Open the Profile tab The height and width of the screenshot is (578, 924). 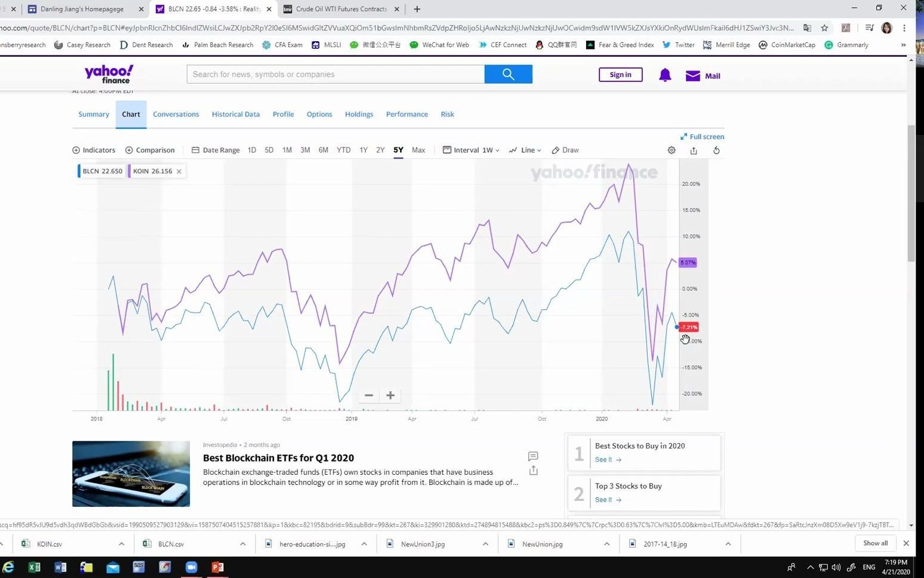click(284, 114)
